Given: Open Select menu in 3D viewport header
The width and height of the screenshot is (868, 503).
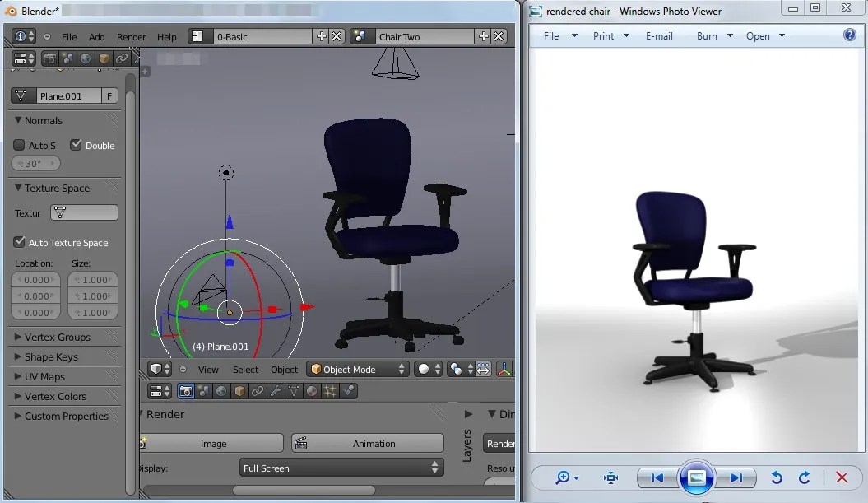Looking at the screenshot, I should click(245, 370).
